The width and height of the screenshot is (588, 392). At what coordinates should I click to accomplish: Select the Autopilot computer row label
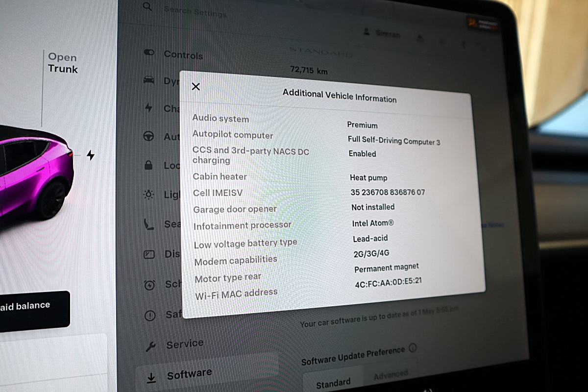pos(233,134)
